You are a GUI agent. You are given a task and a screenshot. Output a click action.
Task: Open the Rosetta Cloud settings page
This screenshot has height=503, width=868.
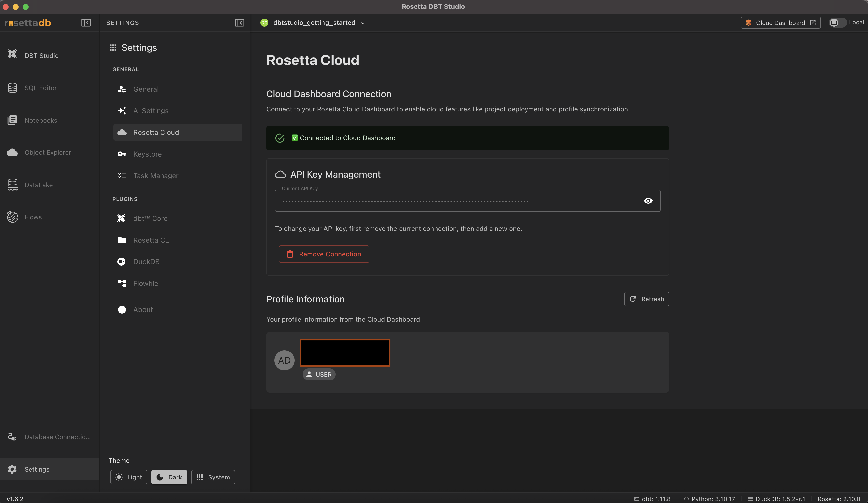(177, 132)
